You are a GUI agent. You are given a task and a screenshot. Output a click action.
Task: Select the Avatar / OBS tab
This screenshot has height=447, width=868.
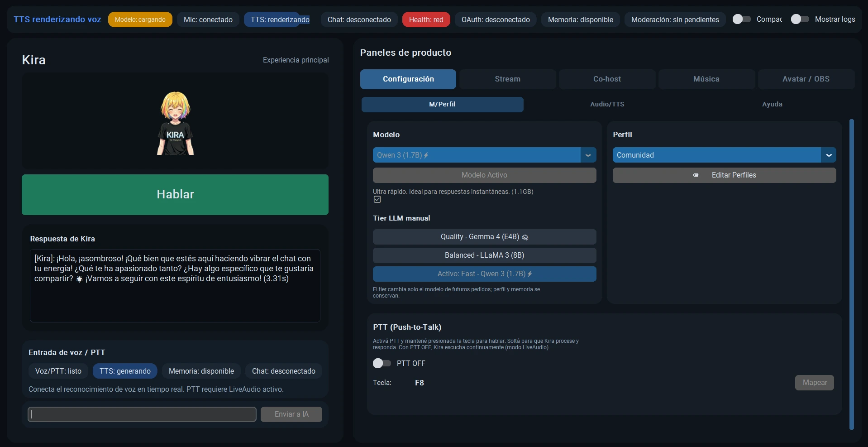(x=806, y=79)
